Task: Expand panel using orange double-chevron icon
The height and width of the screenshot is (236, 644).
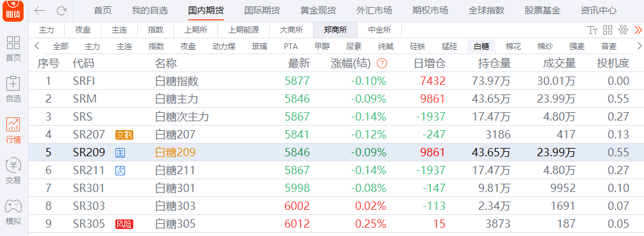Action: 638,29
